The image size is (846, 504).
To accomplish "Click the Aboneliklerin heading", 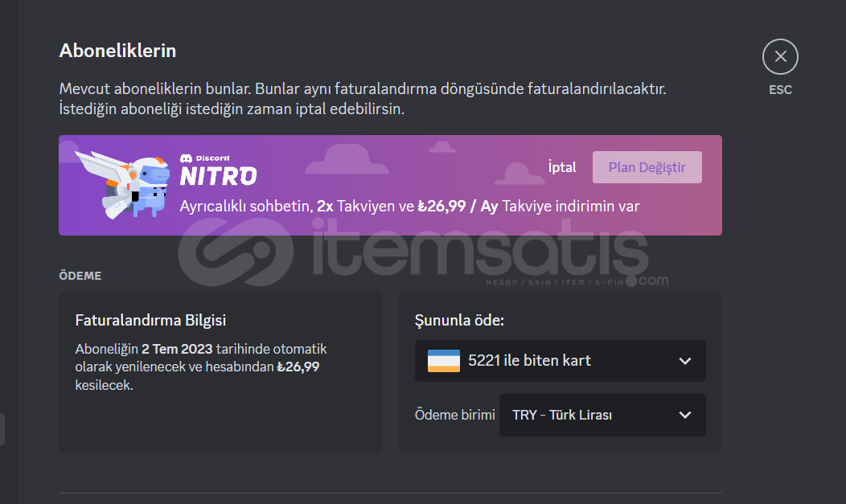I will pyautogui.click(x=117, y=51).
